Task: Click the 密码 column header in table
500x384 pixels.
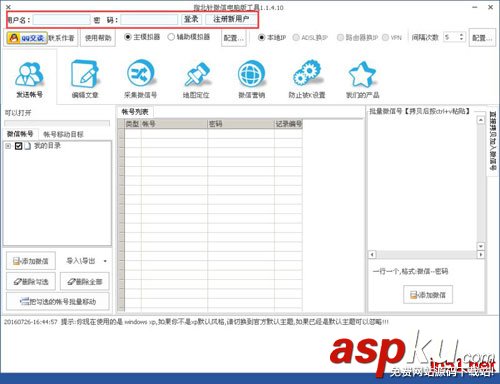Action: click(241, 124)
